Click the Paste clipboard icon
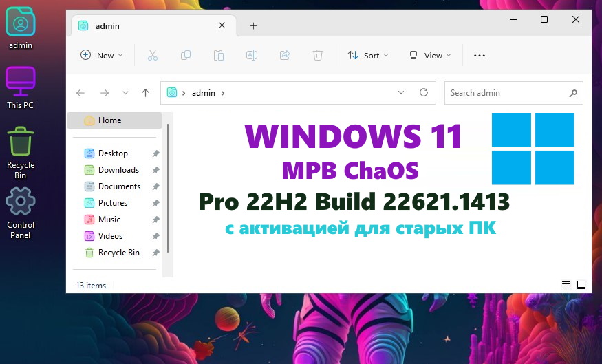This screenshot has height=364, width=602. [x=219, y=56]
